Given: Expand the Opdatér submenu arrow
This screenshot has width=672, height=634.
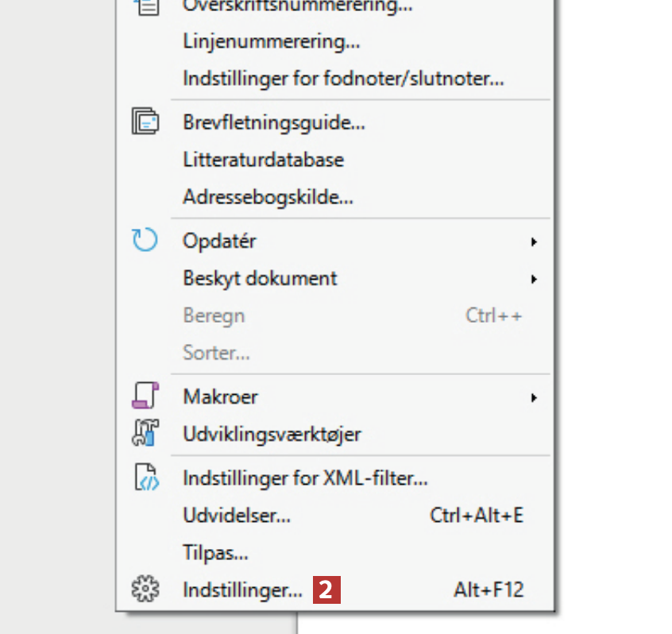Looking at the screenshot, I should pyautogui.click(x=535, y=241).
